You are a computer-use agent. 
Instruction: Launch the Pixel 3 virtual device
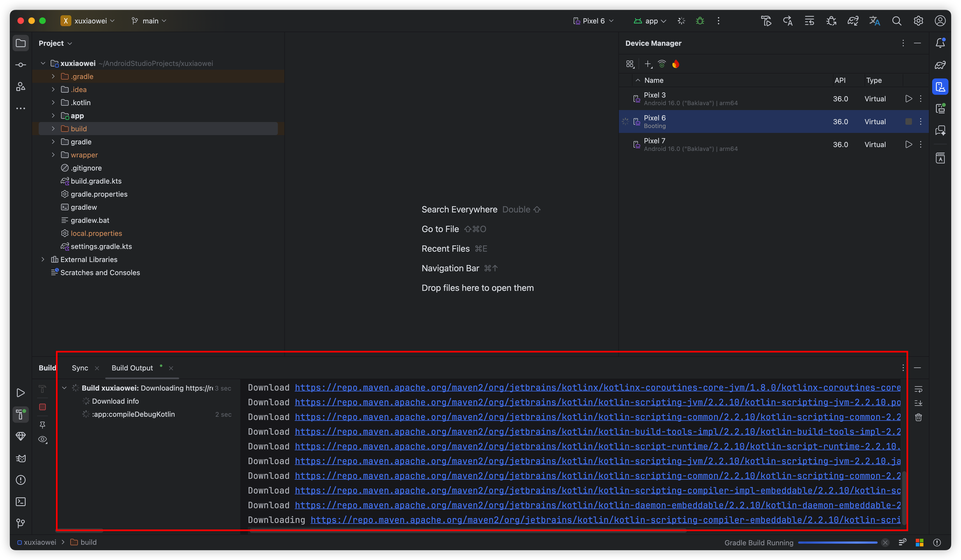(908, 99)
